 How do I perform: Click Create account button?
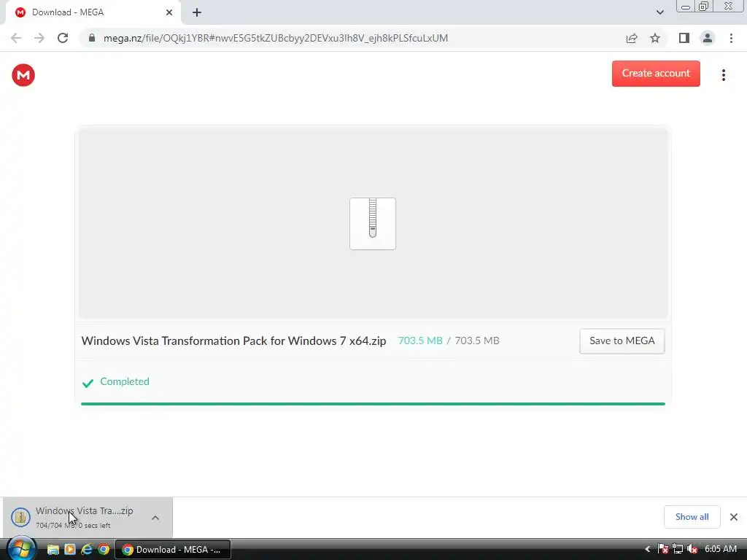[x=656, y=74]
